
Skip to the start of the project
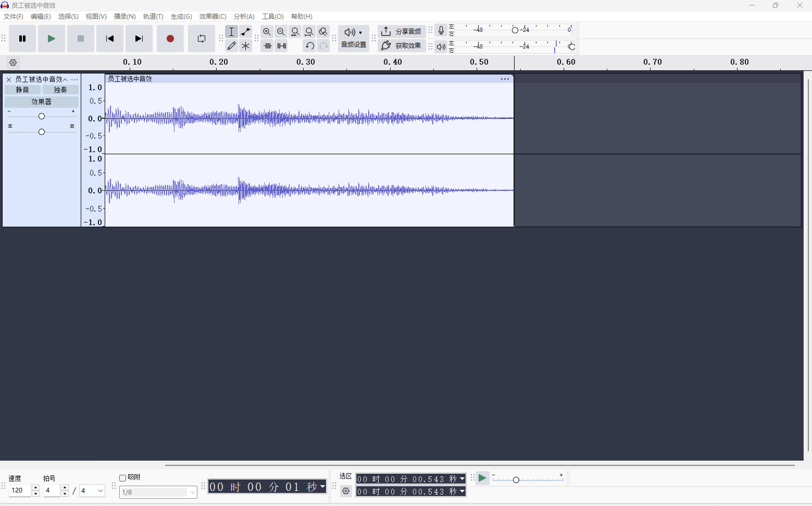pyautogui.click(x=110, y=39)
